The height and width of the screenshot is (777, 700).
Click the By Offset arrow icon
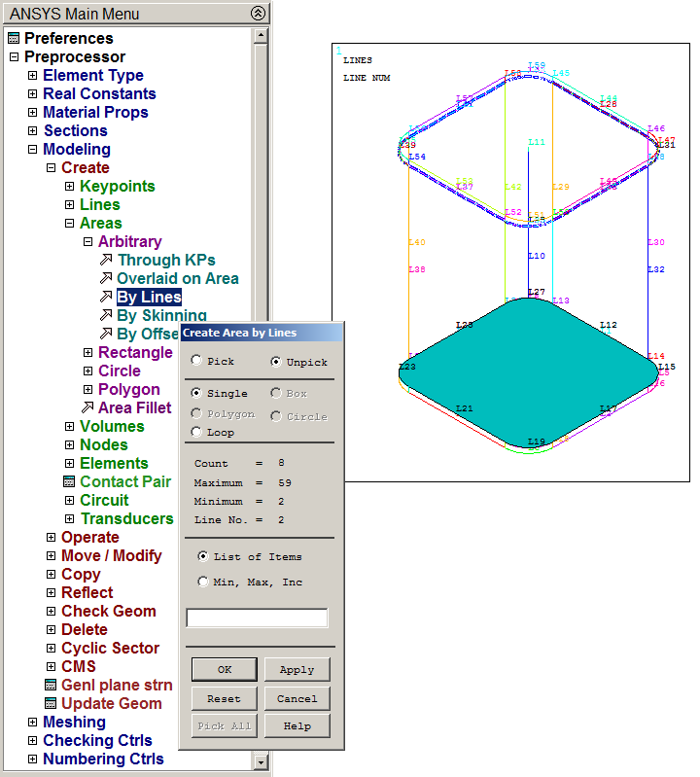(106, 334)
